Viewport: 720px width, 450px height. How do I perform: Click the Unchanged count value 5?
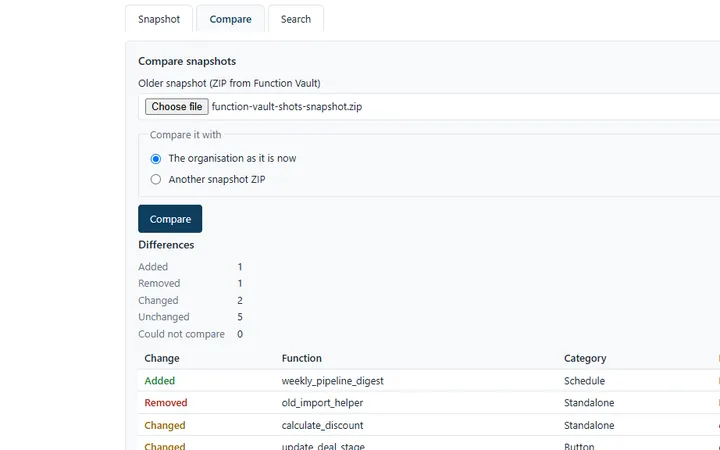(x=240, y=317)
